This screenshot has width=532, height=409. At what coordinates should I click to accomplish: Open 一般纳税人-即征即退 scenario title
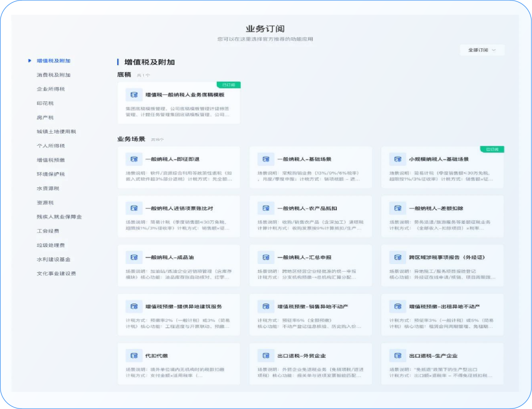click(x=172, y=159)
